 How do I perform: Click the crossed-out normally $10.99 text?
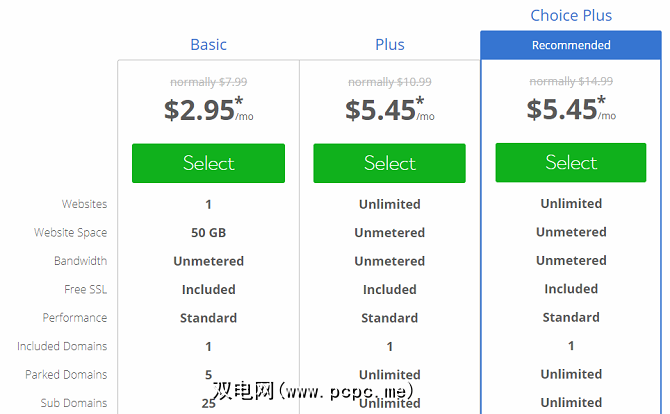pos(389,81)
